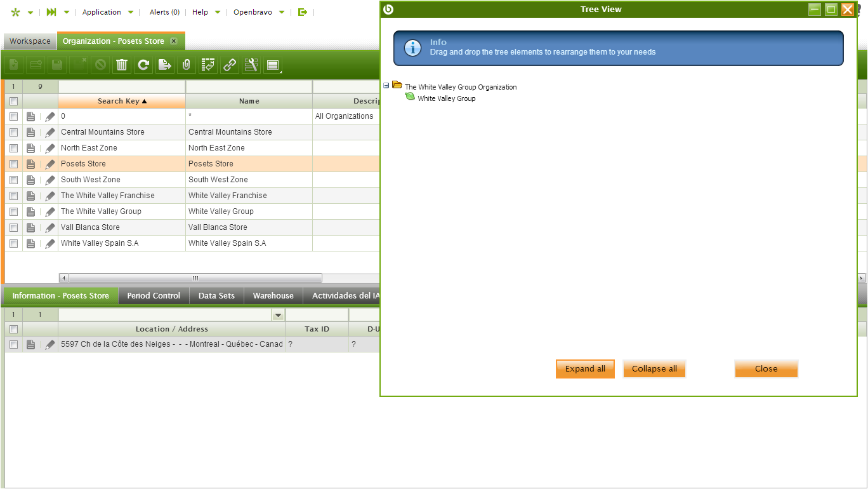Open form view for White Valley Spain S.A
This screenshot has width=868, height=489.
coord(31,243)
